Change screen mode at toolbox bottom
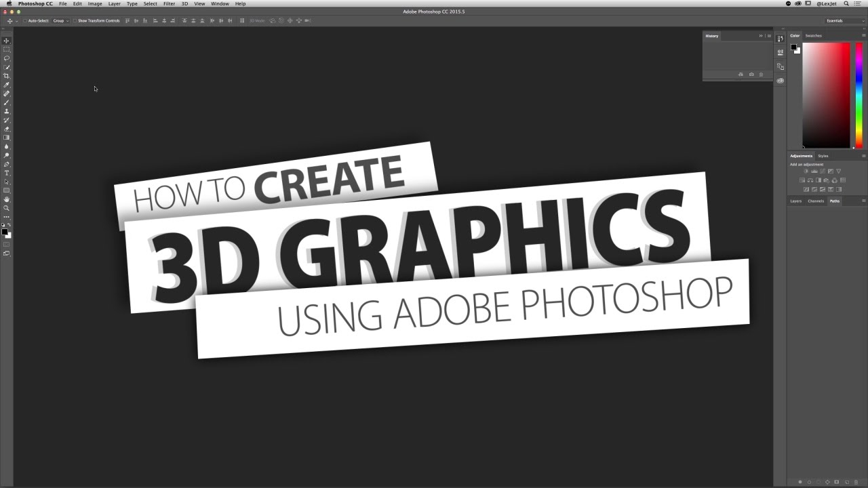Screen dimensions: 868x488 (x=7, y=253)
